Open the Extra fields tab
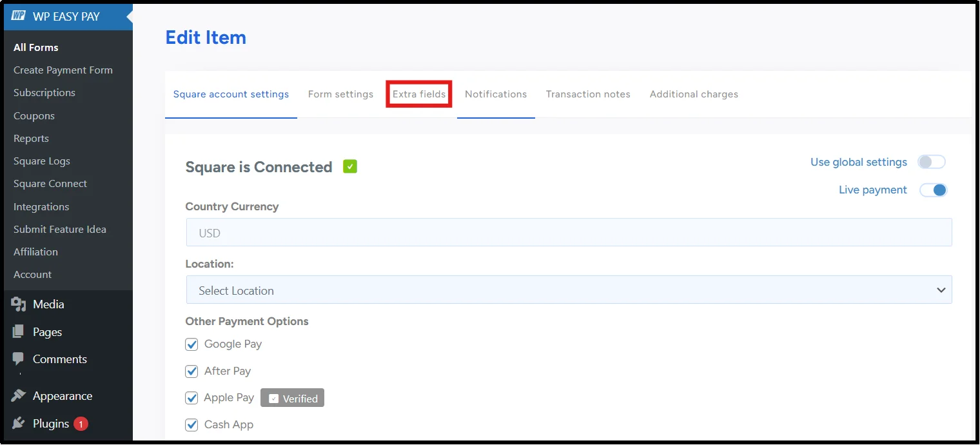Image resolution: width=980 pixels, height=445 pixels. coord(419,94)
